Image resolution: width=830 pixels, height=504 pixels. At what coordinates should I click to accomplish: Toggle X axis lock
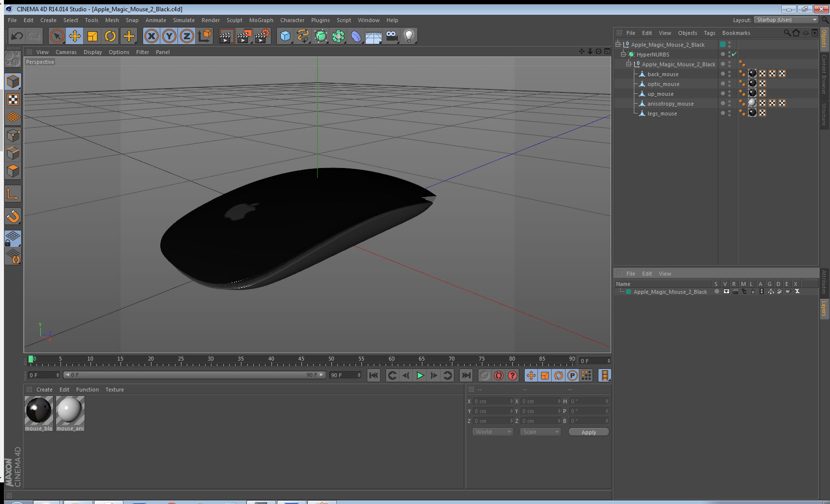151,36
